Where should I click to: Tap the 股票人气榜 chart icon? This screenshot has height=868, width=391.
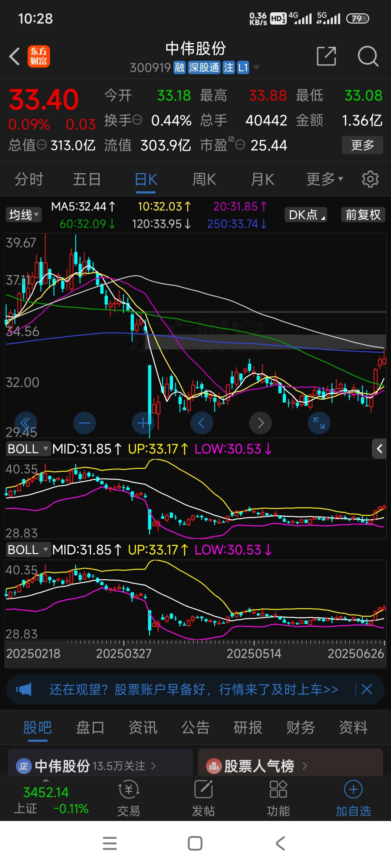pyautogui.click(x=214, y=766)
